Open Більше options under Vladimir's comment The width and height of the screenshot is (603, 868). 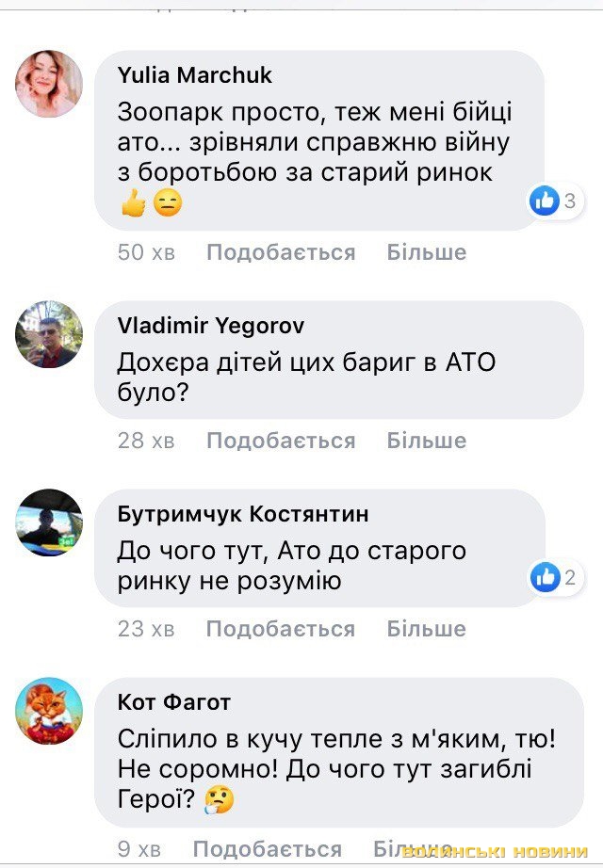click(x=427, y=441)
